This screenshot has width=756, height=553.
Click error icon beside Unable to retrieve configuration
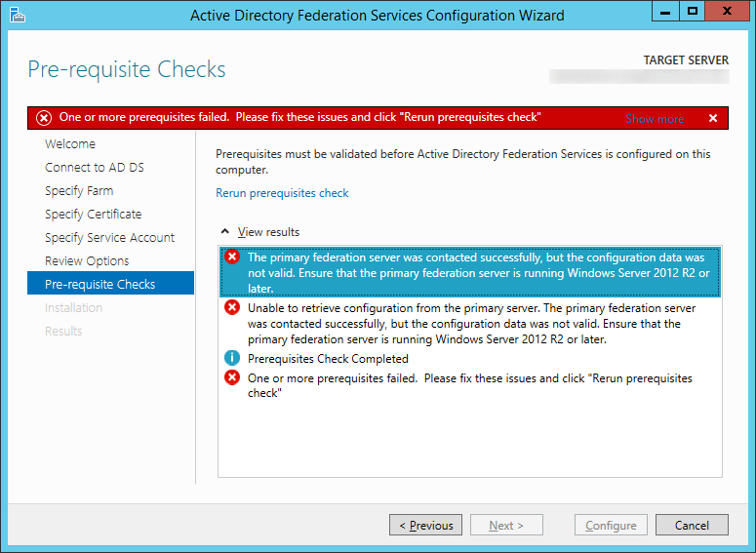232,307
